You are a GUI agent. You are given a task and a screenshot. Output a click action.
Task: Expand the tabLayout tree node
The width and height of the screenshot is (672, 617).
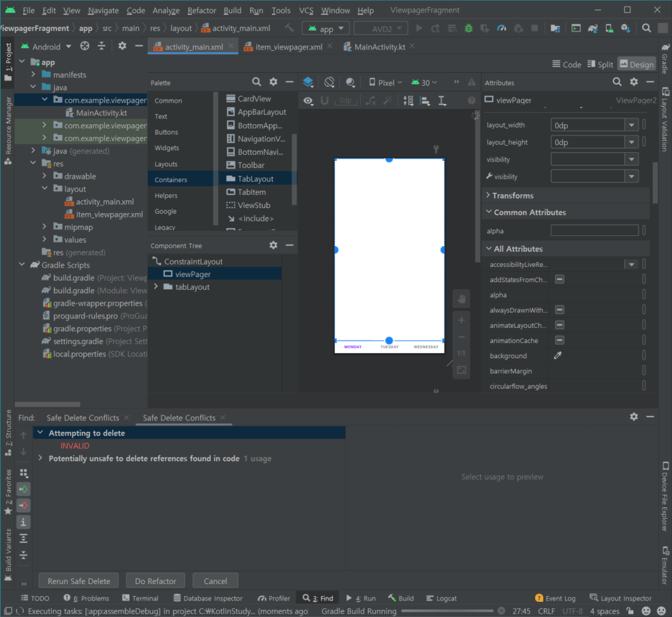pyautogui.click(x=156, y=287)
